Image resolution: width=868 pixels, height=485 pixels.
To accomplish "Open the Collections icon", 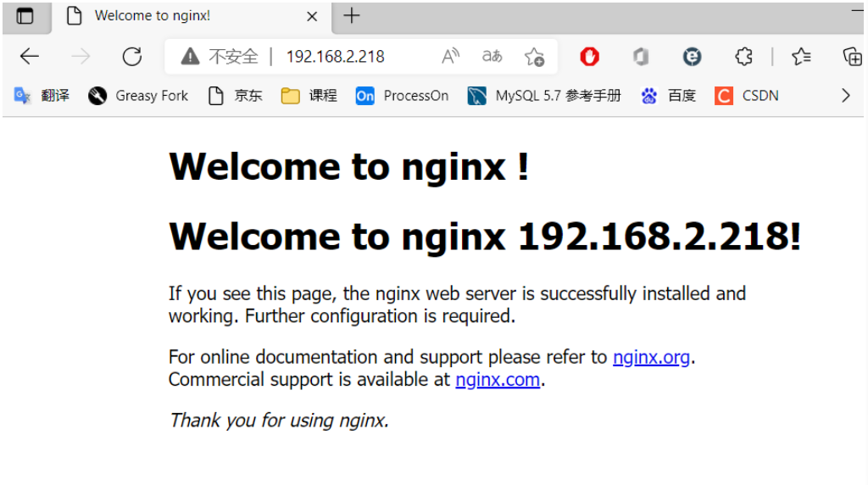I will pos(852,56).
